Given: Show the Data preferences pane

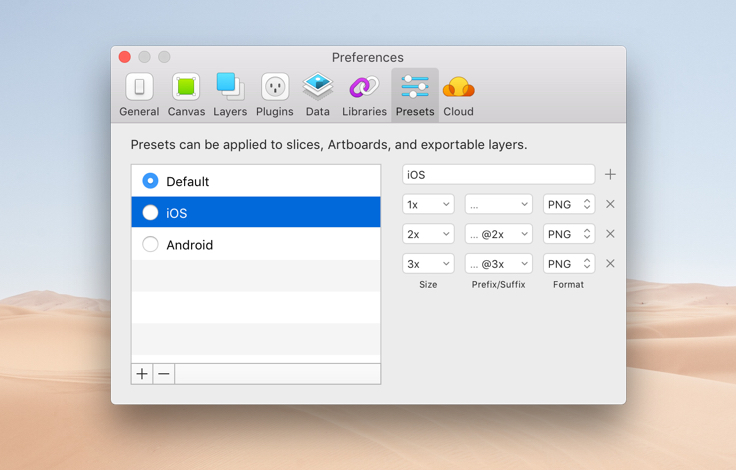Looking at the screenshot, I should [318, 95].
